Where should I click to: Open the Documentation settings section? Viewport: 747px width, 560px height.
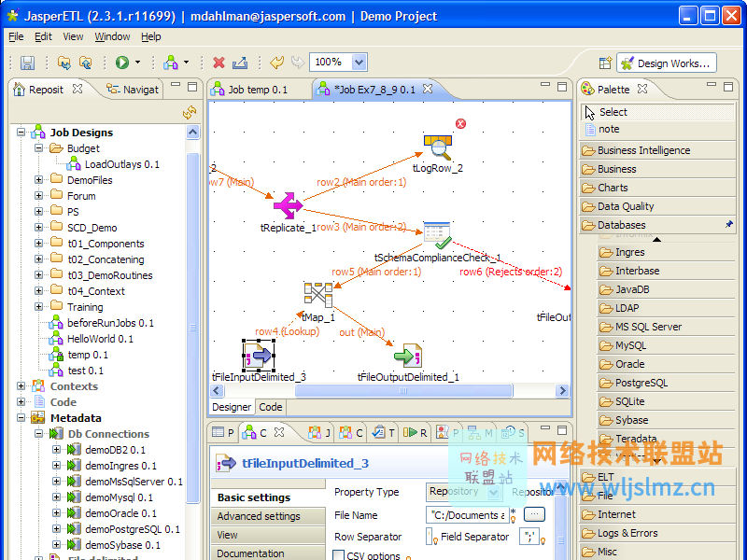pos(268,553)
